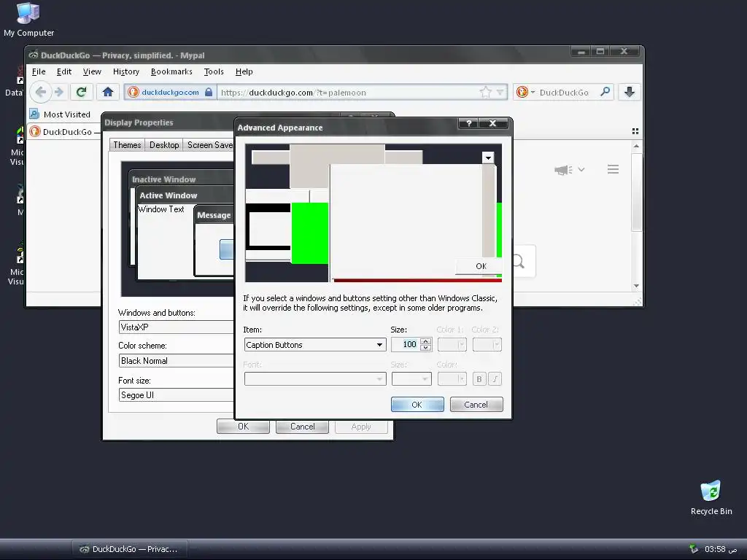Toggle italic font button in Advanced Appearance
This screenshot has width=747, height=560.
tap(495, 379)
